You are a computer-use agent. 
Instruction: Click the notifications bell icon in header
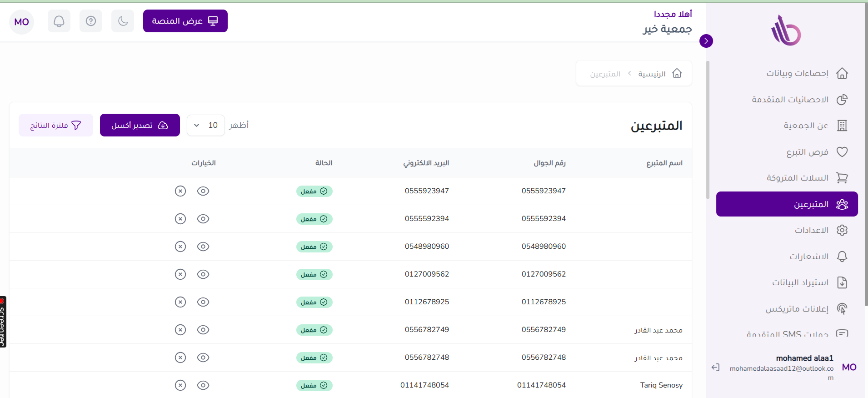pyautogui.click(x=59, y=21)
